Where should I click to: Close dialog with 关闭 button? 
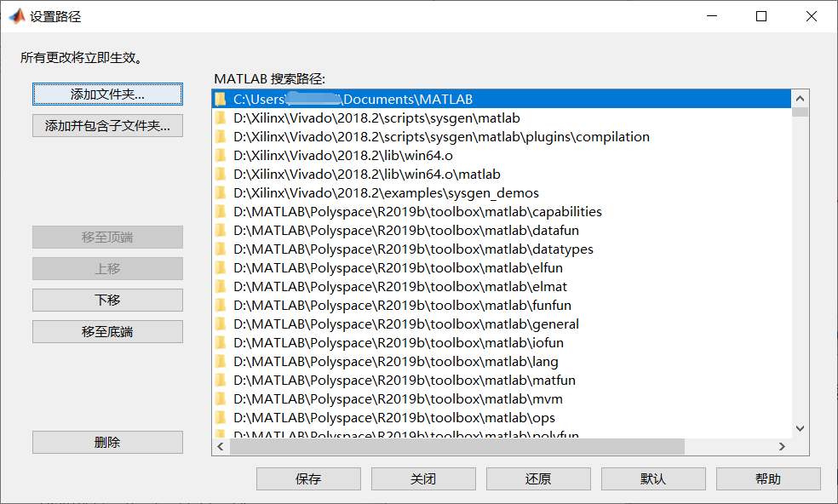point(423,478)
